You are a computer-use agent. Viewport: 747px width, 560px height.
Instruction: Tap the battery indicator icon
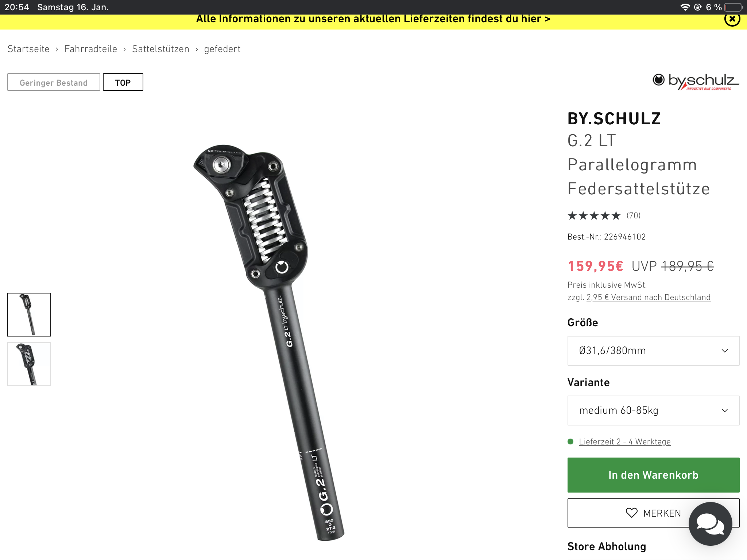point(734,7)
